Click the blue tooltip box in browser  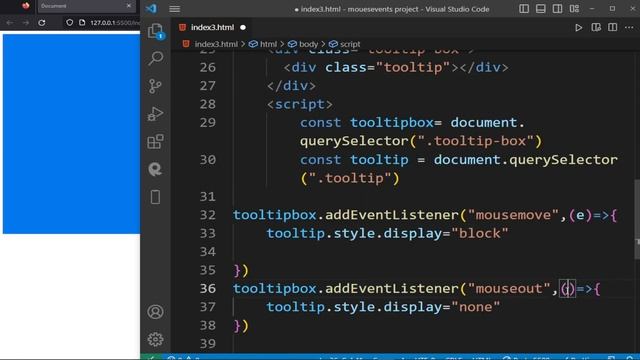click(x=71, y=134)
